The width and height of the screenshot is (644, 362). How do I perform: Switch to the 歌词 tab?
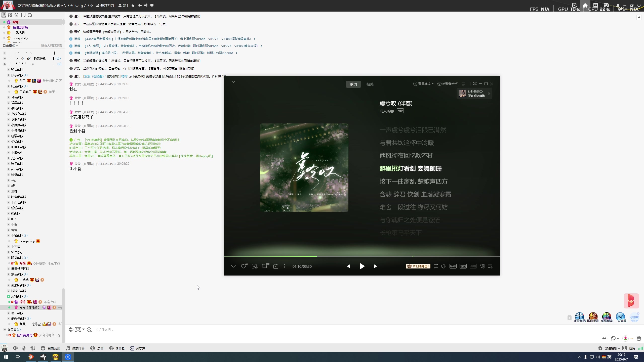353,84
